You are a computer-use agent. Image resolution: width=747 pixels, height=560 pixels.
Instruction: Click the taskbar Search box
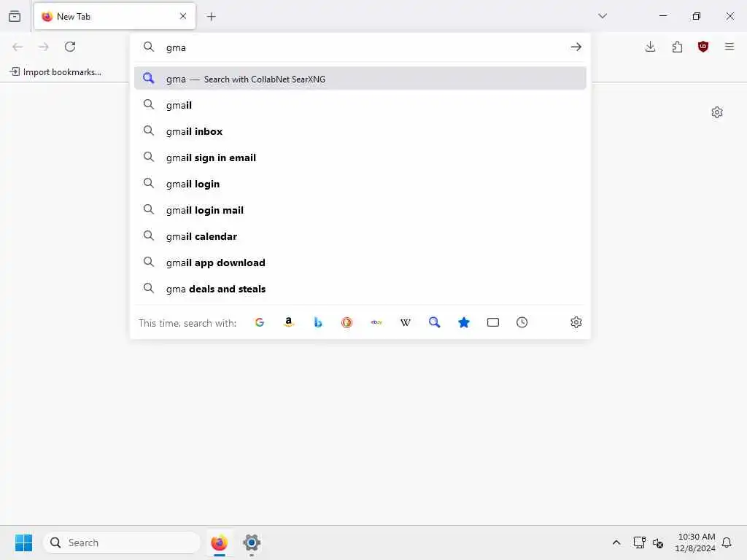point(122,542)
